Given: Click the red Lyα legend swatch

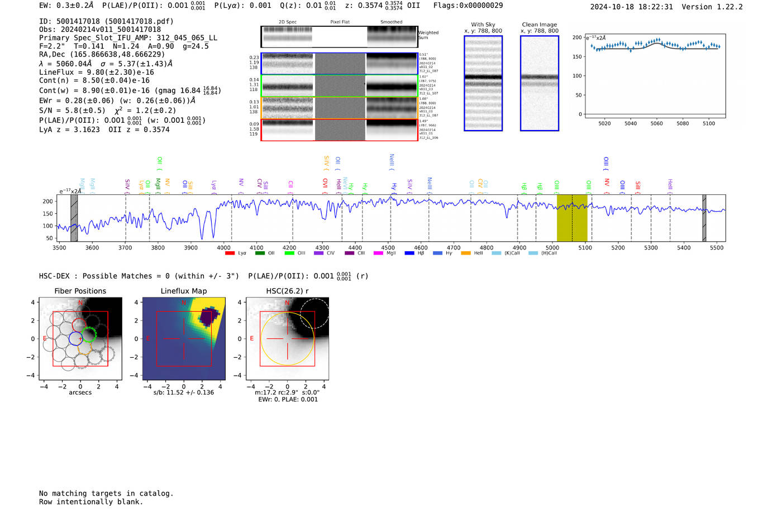Looking at the screenshot, I should click(x=230, y=253).
